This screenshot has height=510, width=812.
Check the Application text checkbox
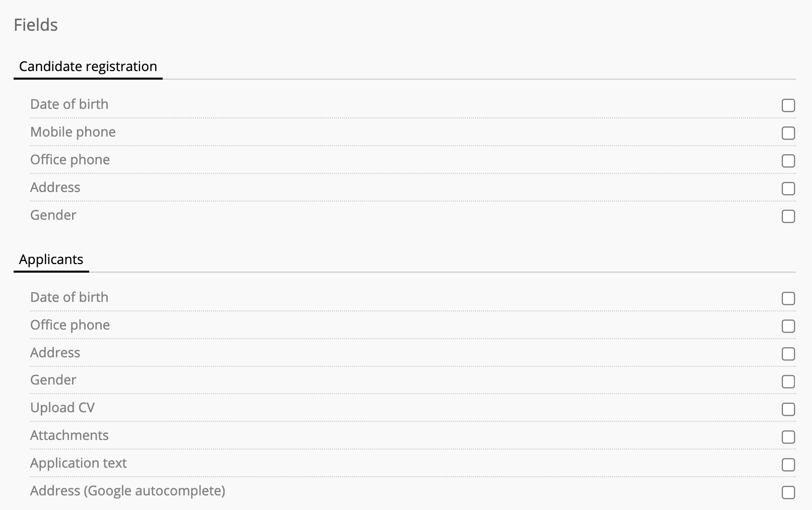coord(788,465)
